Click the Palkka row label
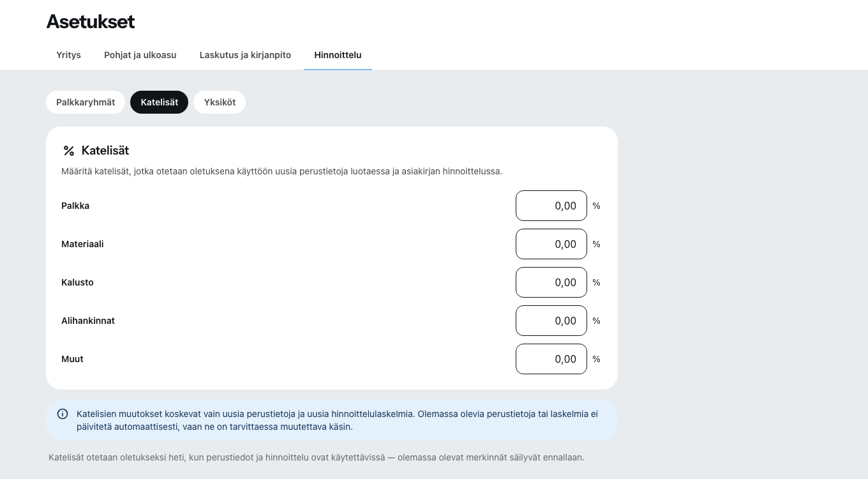The image size is (868, 479). pos(75,206)
